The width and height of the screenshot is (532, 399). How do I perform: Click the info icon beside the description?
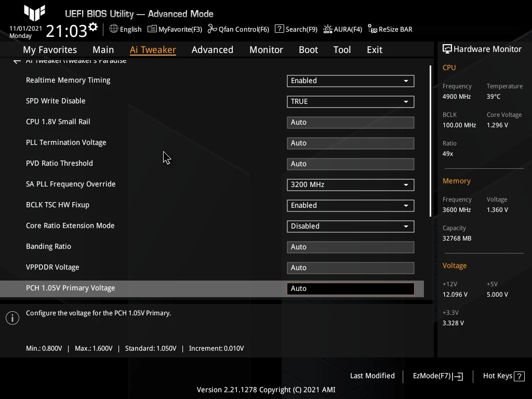[x=12, y=318]
